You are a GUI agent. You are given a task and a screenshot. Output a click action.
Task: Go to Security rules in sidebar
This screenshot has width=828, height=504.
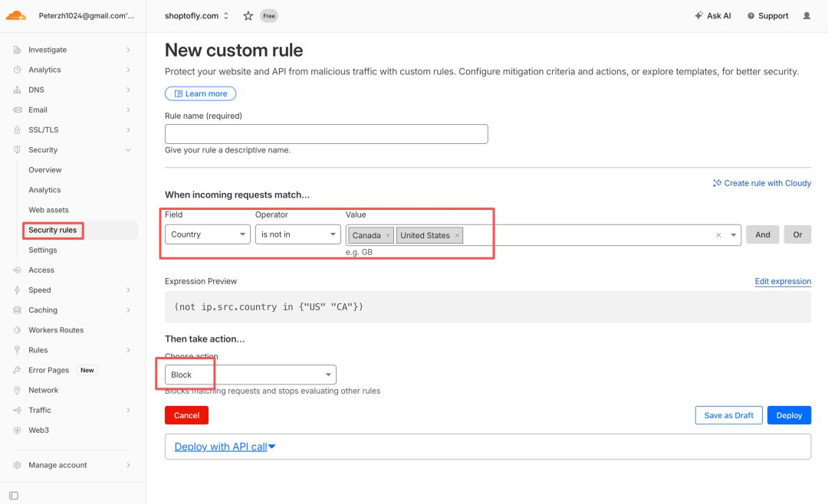point(53,230)
